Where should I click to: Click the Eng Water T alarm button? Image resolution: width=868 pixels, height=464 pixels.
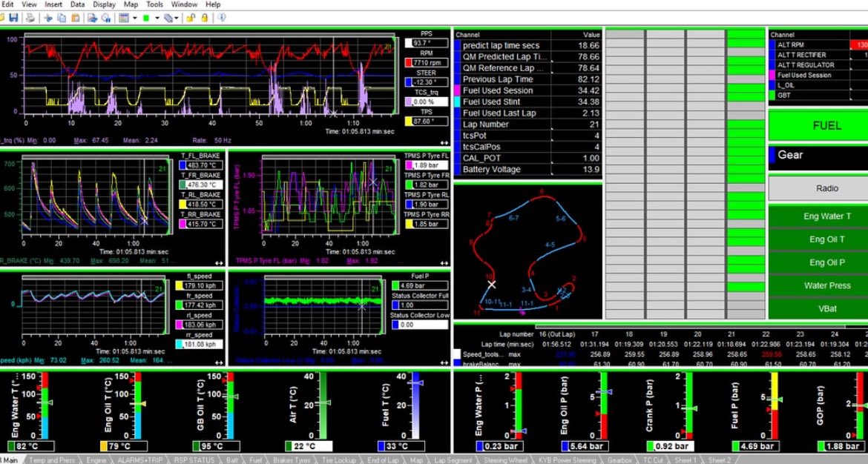point(819,216)
